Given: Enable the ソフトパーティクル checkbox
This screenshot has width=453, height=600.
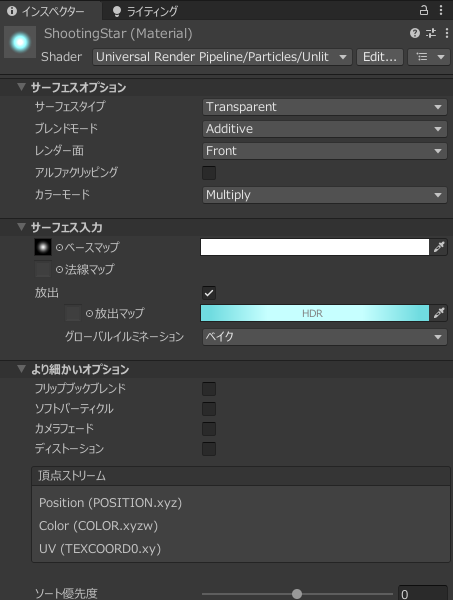Looking at the screenshot, I should pos(209,409).
